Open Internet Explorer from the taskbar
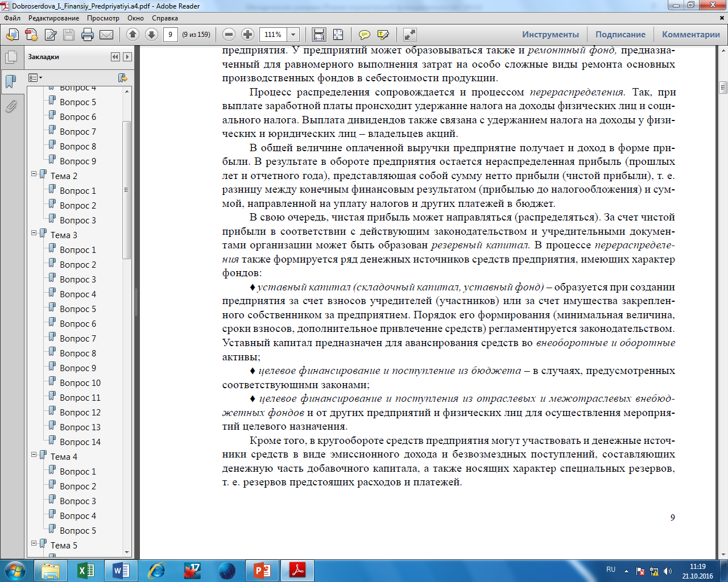The height and width of the screenshot is (582, 728). click(x=156, y=571)
